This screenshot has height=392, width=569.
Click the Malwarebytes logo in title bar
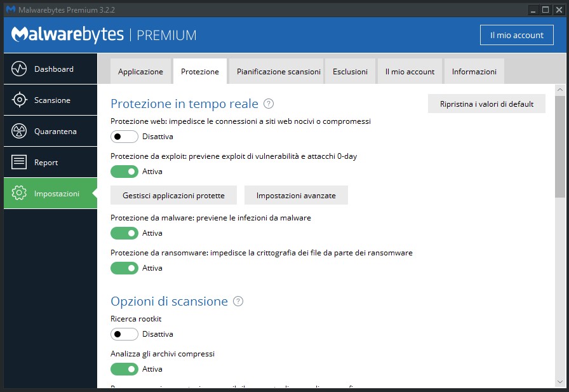point(11,10)
